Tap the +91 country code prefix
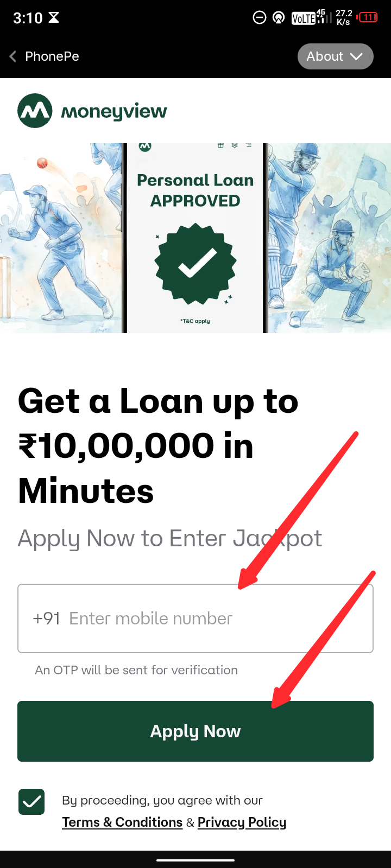 point(46,618)
